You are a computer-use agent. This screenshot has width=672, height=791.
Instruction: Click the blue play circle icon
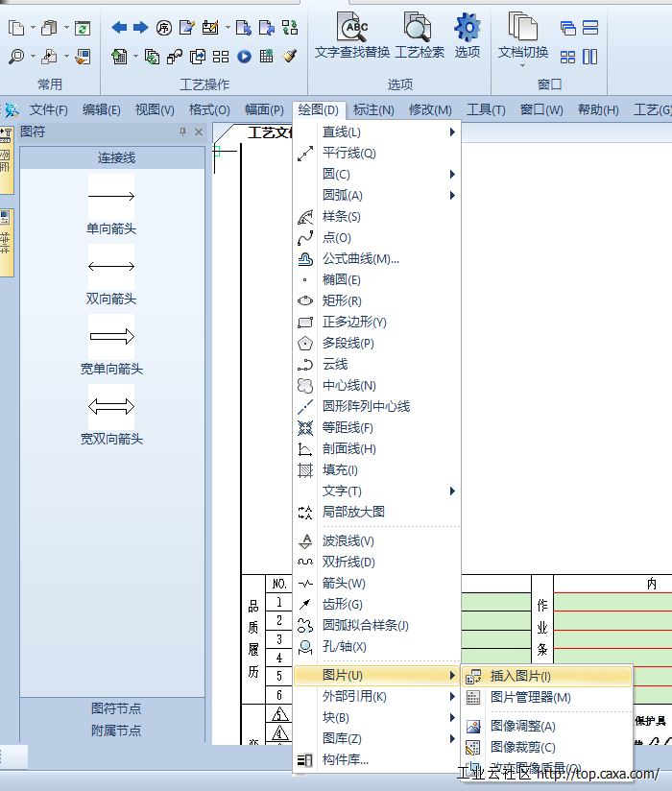244,57
